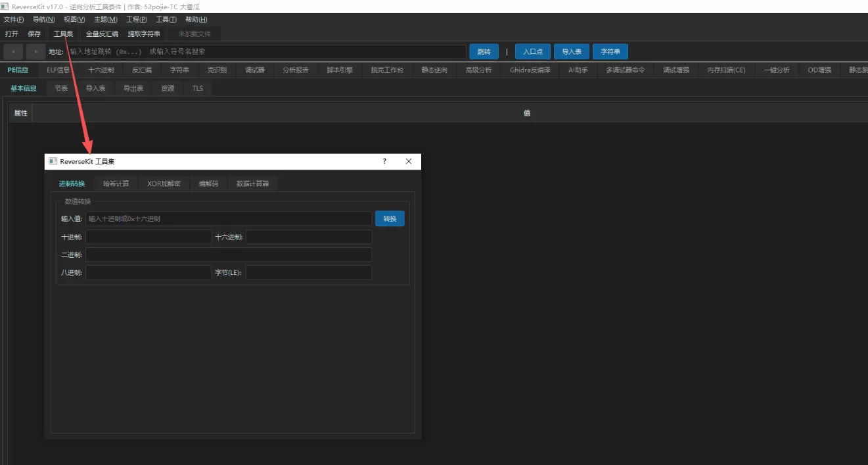Switch to the OD增强 tab
Image resolution: width=868 pixels, height=465 pixels.
(x=819, y=70)
